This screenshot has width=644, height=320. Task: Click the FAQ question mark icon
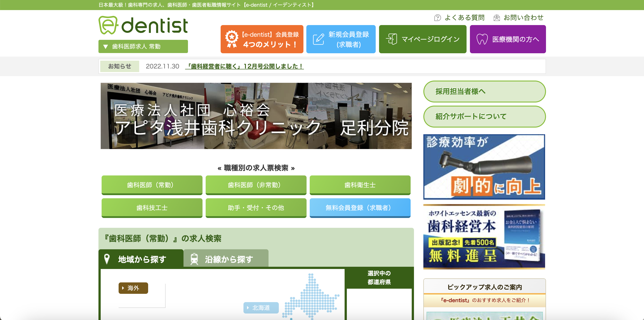click(437, 18)
